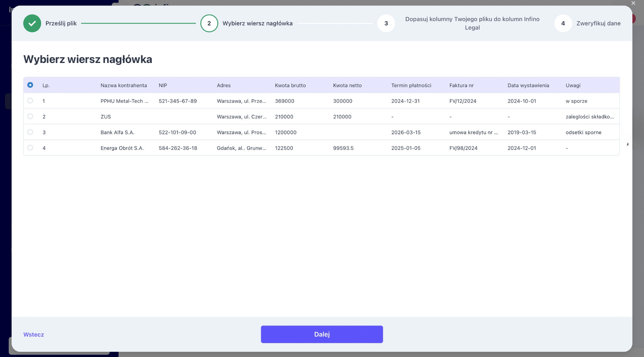Click the Termin płatności header cell

pos(411,85)
